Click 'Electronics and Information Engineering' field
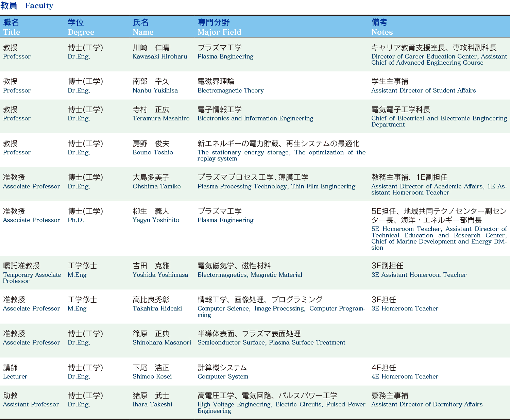The image size is (510, 420). click(255, 118)
